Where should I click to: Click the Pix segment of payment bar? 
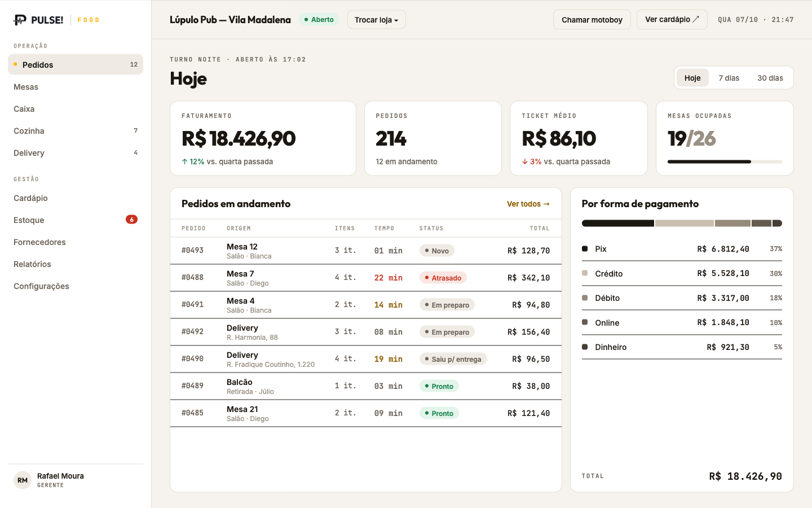(618, 224)
